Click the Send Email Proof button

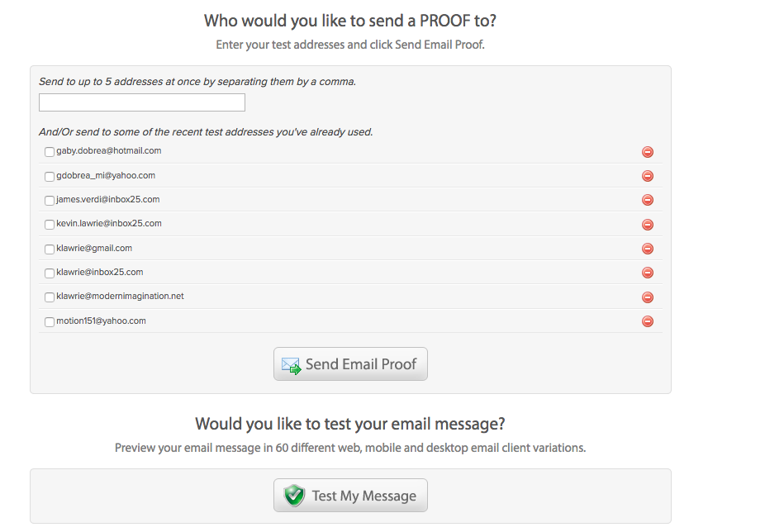pyautogui.click(x=350, y=364)
